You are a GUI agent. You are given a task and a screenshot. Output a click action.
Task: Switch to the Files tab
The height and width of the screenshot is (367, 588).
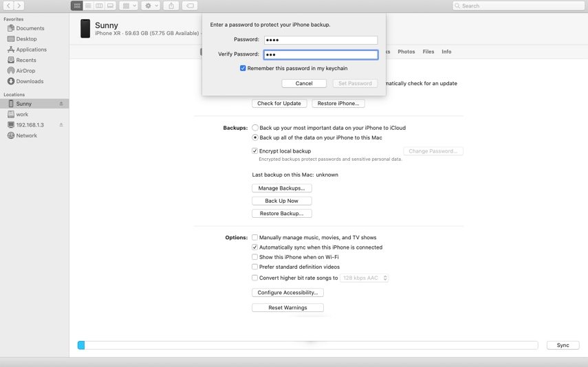(x=428, y=52)
